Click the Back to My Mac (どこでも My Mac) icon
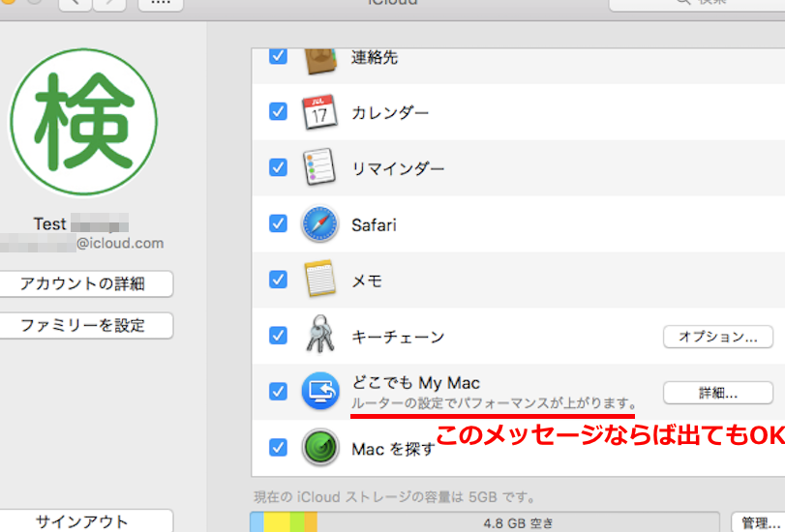 coord(320,391)
